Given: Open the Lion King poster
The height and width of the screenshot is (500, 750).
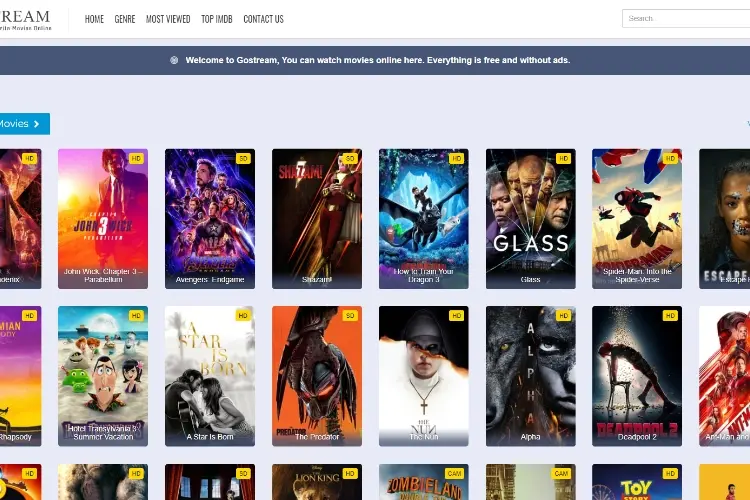Looking at the screenshot, I should tap(317, 482).
